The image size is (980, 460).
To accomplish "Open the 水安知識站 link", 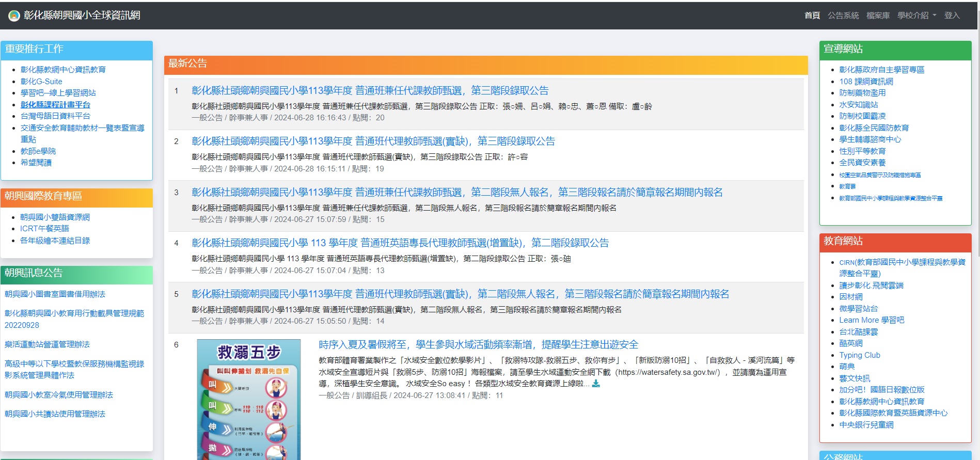I will 859,105.
